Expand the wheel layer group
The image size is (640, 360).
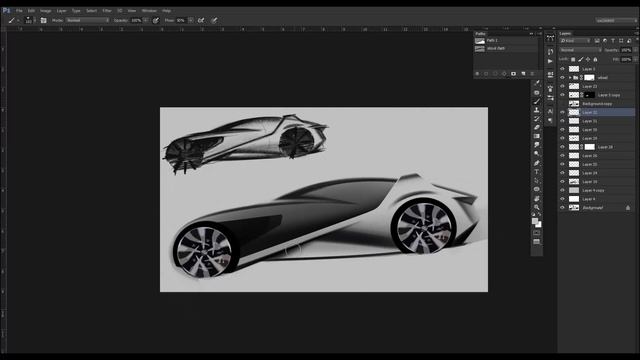tap(570, 78)
